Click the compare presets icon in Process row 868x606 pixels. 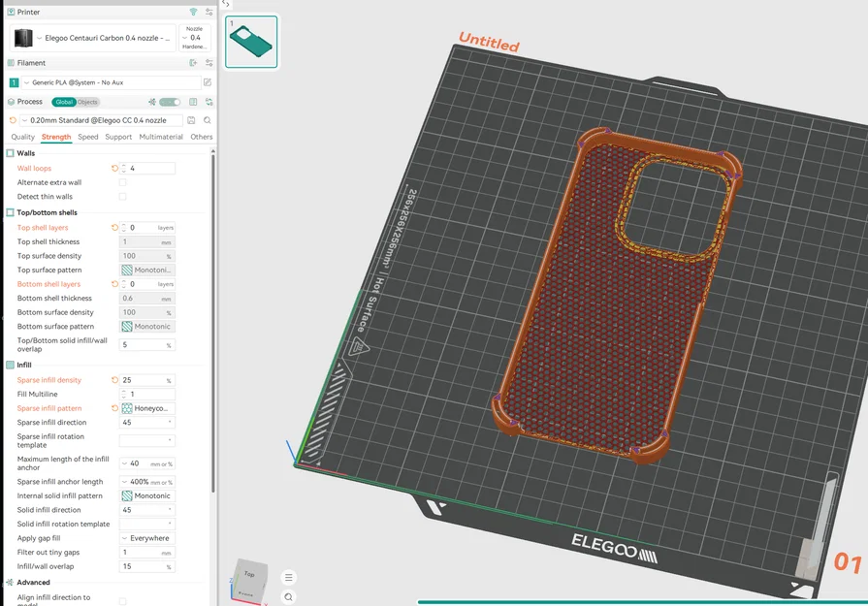209,102
